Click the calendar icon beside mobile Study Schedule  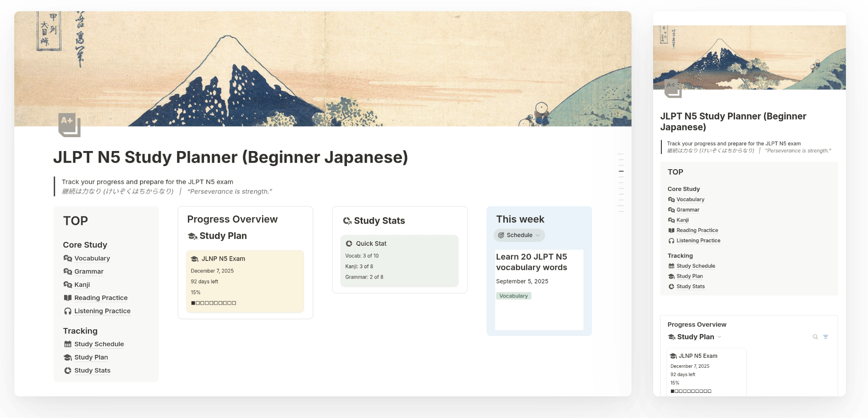[671, 266]
